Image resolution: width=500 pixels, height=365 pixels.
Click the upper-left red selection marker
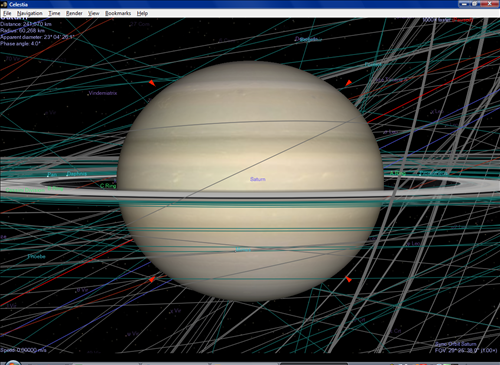pyautogui.click(x=152, y=83)
